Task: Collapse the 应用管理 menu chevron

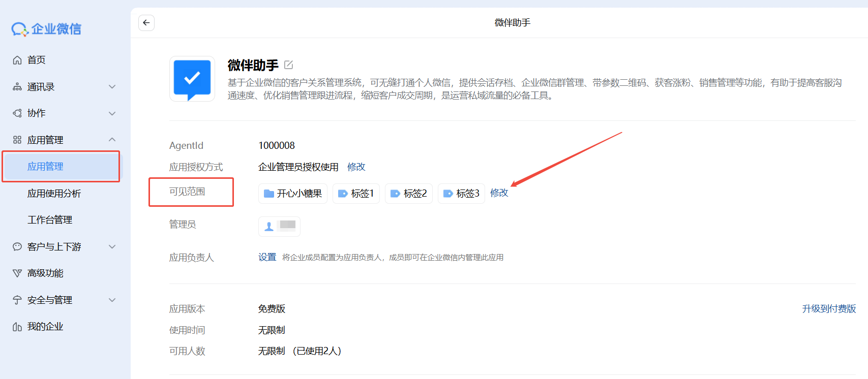Action: [x=112, y=140]
